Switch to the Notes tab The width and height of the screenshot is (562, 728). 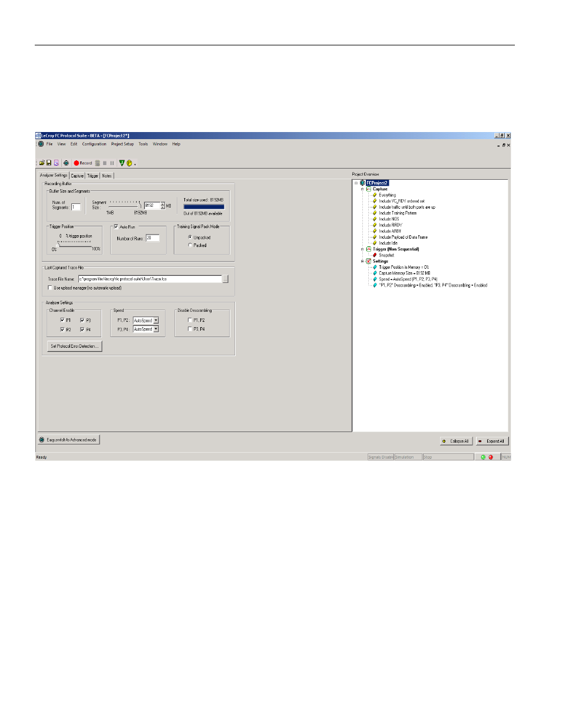click(x=107, y=176)
